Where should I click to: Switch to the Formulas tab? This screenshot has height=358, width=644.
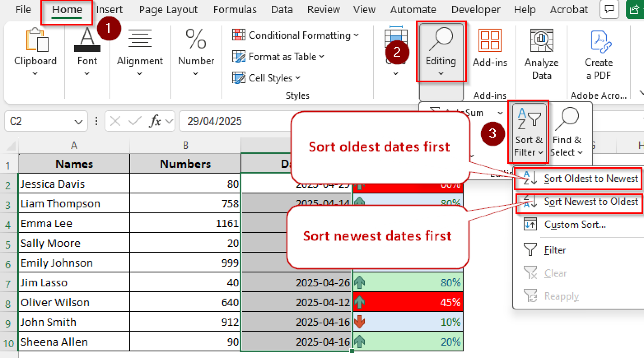tap(235, 9)
